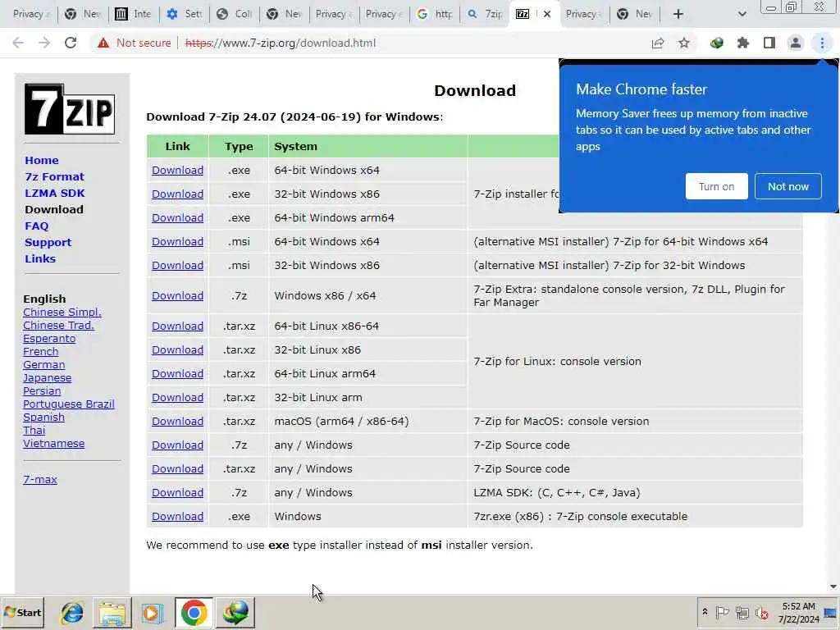Click the taskbar clock showing 5:52 AM

pyautogui.click(x=799, y=613)
